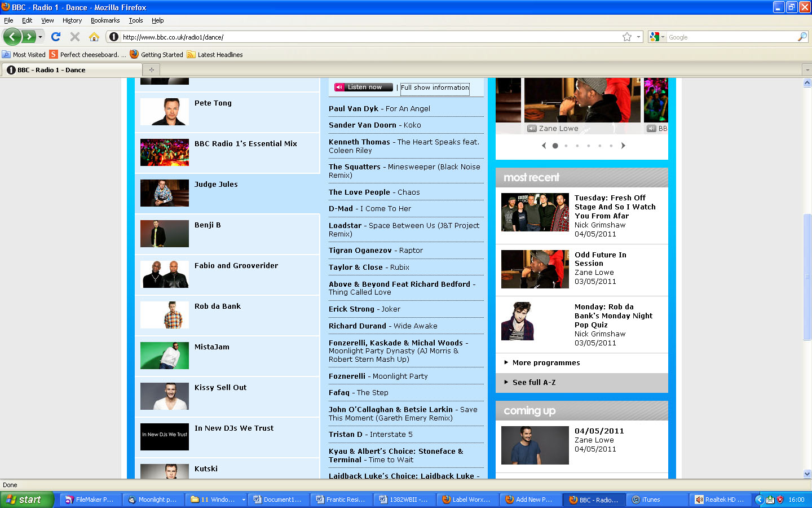Open the History menu
Screen dimensions: 812x508
click(x=72, y=20)
